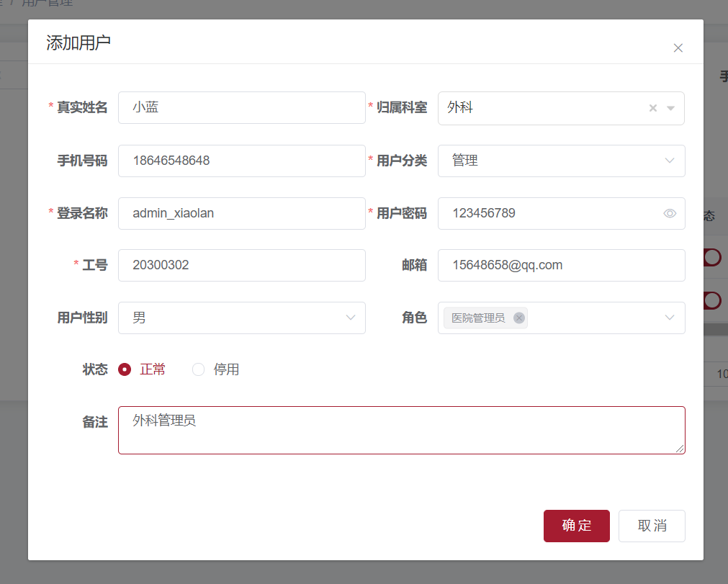The width and height of the screenshot is (728, 584).
Task: Open the 用户分类 dropdown showing 管理
Action: tap(562, 161)
